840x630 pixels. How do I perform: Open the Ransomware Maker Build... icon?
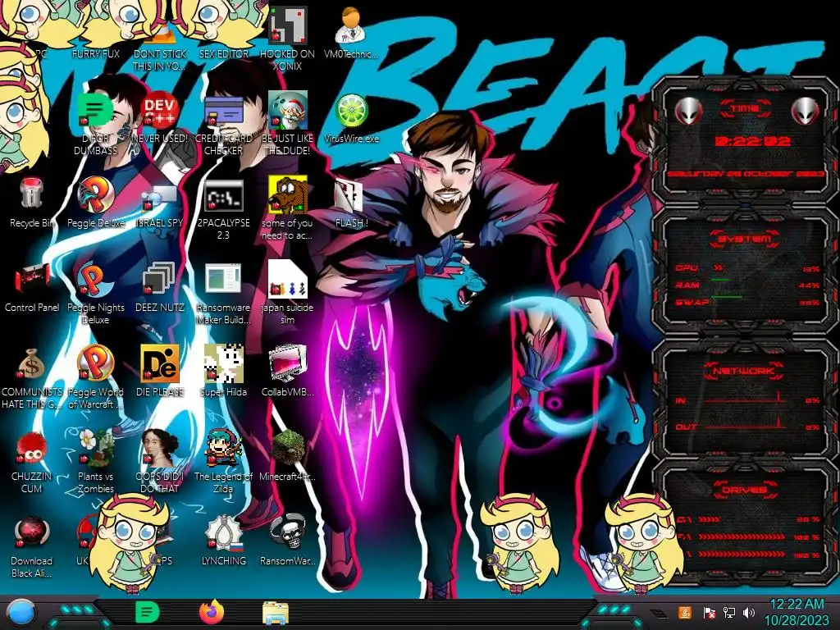(224, 279)
